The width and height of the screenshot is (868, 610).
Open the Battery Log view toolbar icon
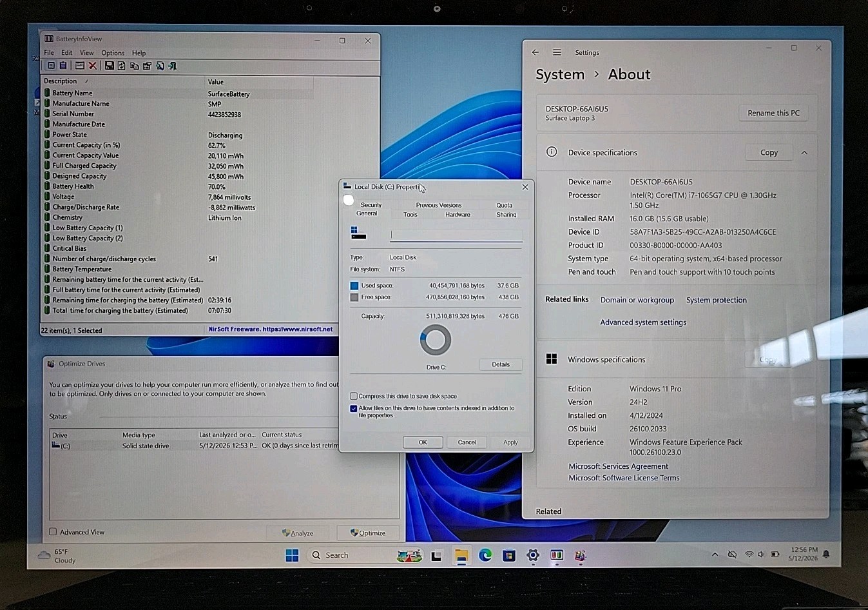point(63,66)
